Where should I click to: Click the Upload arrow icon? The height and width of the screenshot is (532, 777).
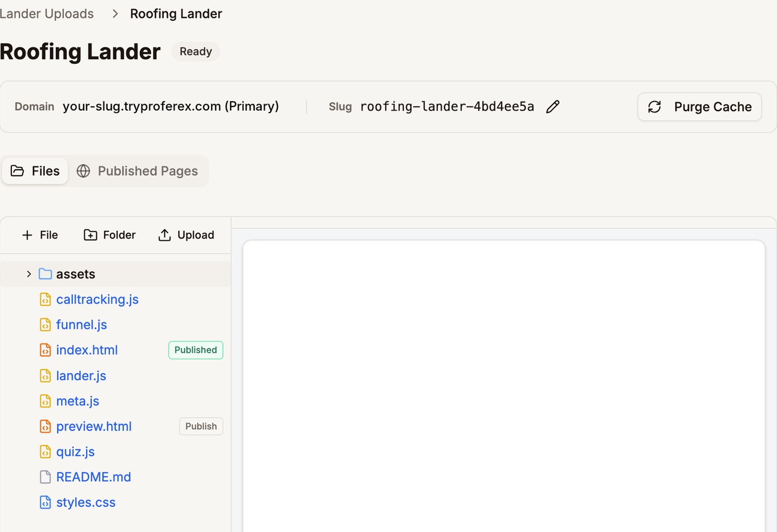(164, 235)
